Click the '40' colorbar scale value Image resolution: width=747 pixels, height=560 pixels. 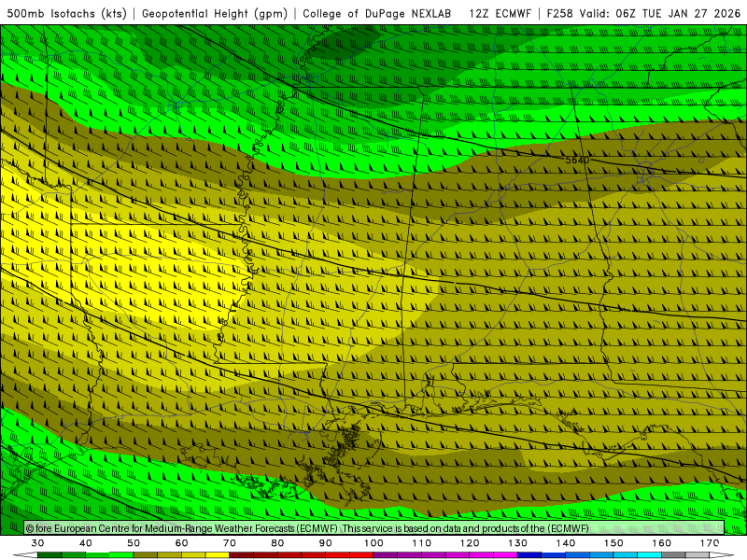pos(86,543)
